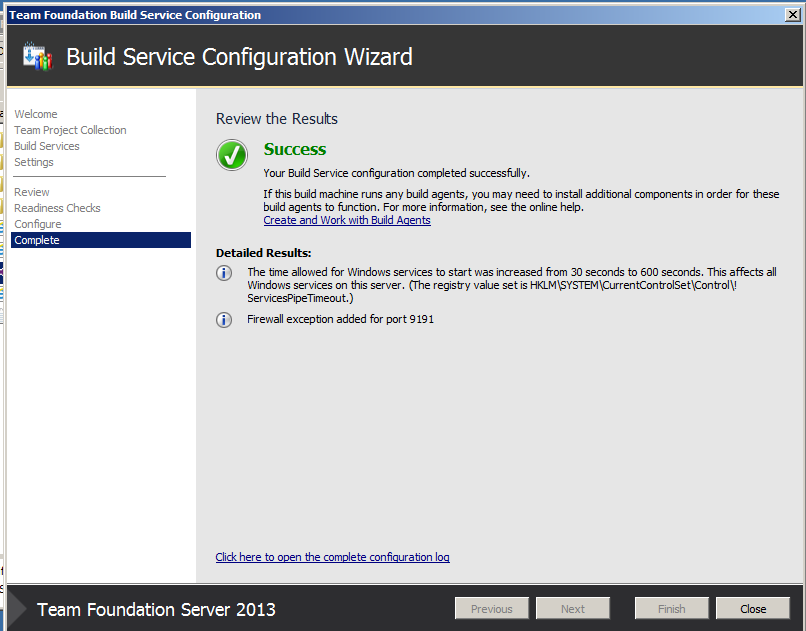This screenshot has width=806, height=631.
Task: Open the Create and Work with Build Agents link
Action: click(347, 220)
